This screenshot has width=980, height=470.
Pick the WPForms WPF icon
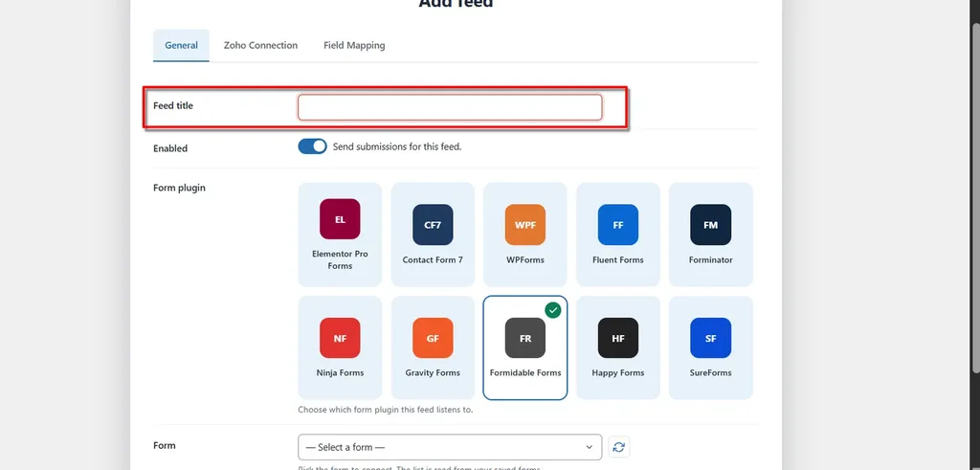(525, 225)
